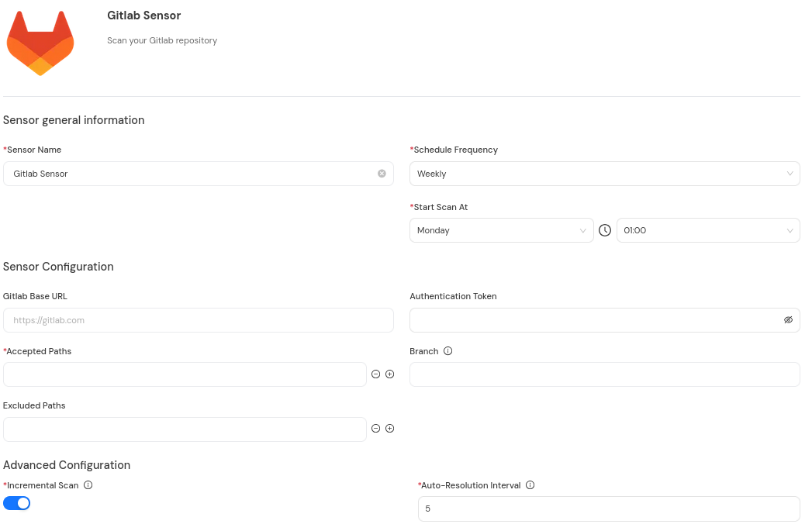
Task: Click the Auto-Resolution Interval value field
Action: (608, 509)
